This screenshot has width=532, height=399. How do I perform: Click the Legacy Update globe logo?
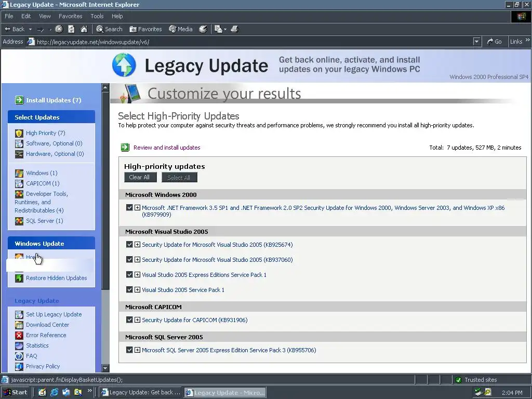[x=124, y=65]
